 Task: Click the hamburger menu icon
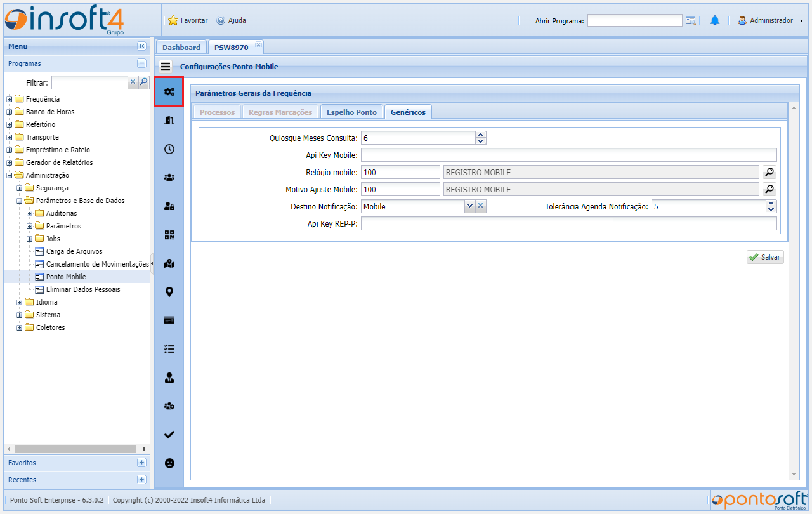tap(166, 67)
